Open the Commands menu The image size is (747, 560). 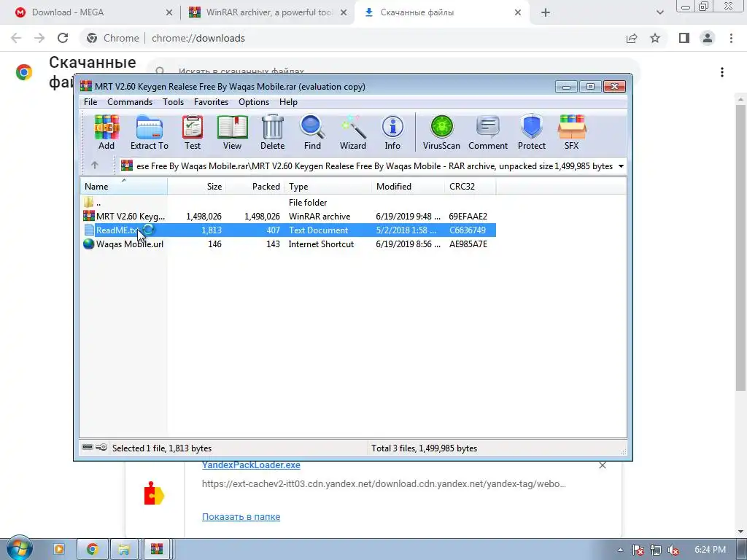click(x=130, y=102)
